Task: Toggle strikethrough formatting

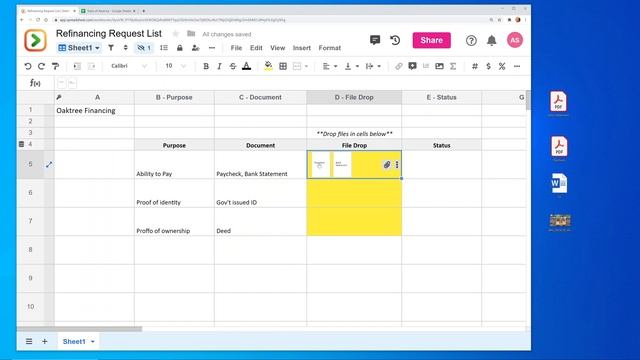Action: point(233,66)
